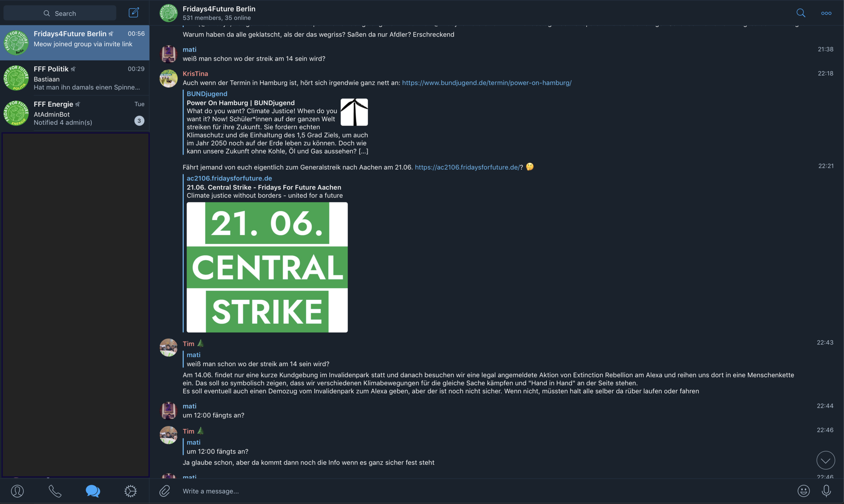Click the compose new message icon
Viewport: 844px width, 504px height.
[x=134, y=13]
